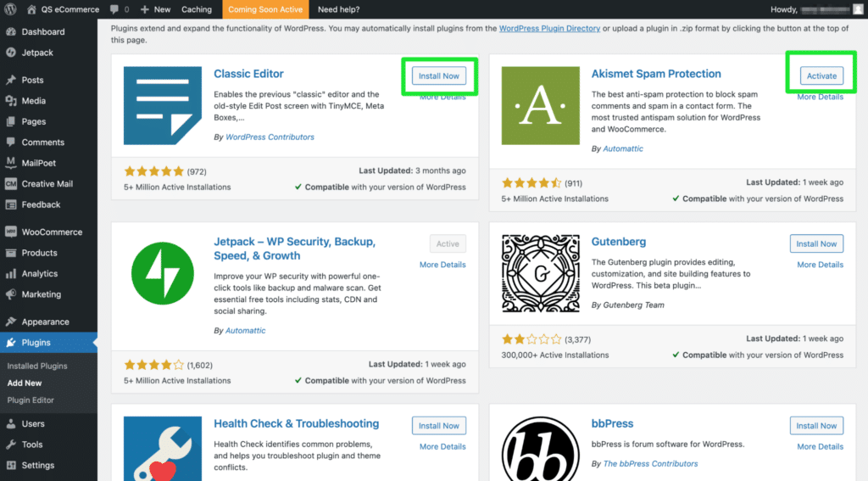The image size is (868, 481).
Task: Open Automattic author link under Jetpack
Action: 245,330
